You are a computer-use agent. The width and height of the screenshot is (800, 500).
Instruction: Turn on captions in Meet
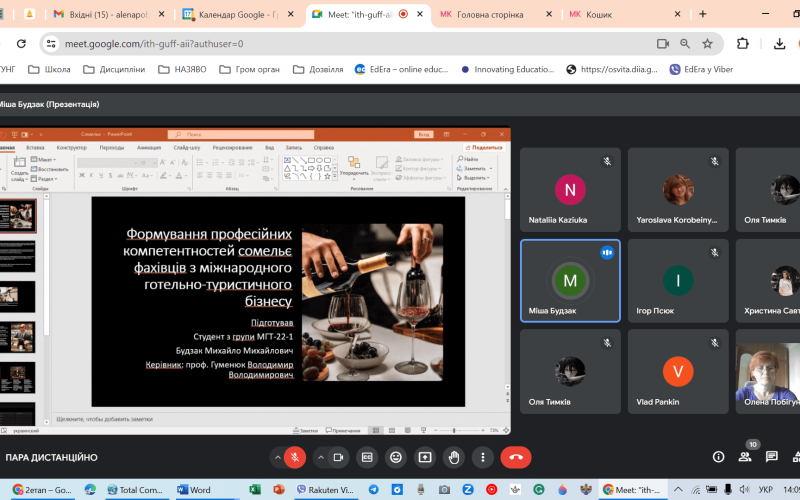click(367, 457)
